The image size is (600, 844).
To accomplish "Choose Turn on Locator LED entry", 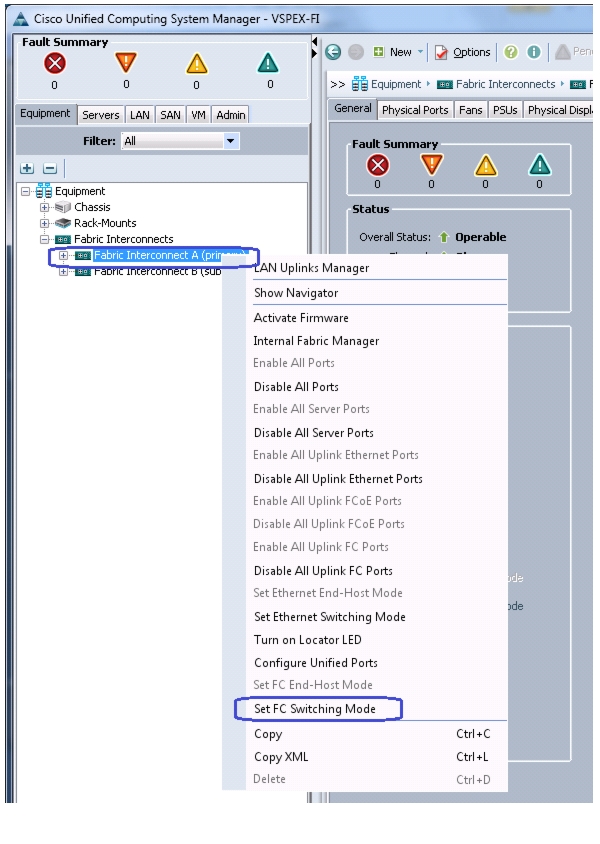I will pyautogui.click(x=308, y=640).
